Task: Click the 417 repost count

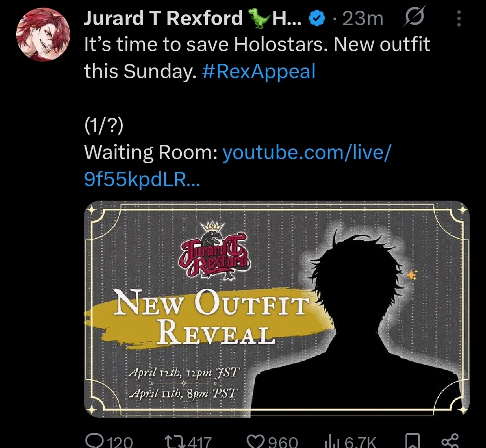Action: (x=200, y=442)
